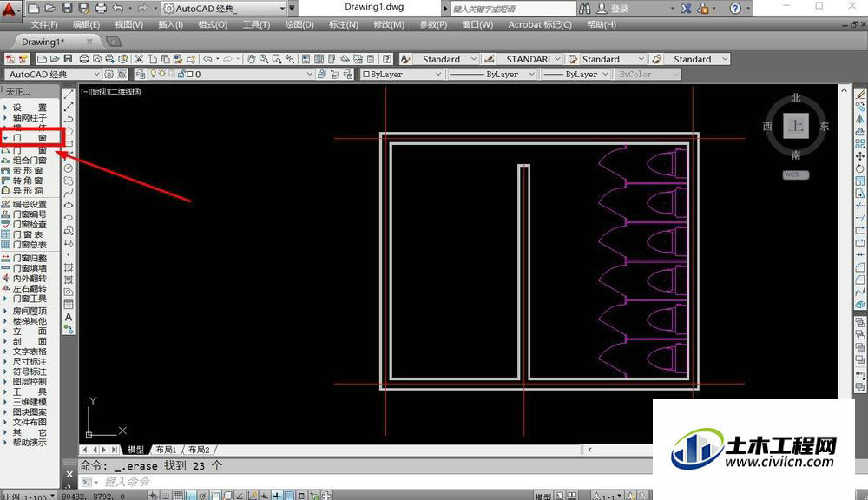
Task: Click the Cut scissors icon in the toolbar
Action: pyautogui.click(x=139, y=59)
